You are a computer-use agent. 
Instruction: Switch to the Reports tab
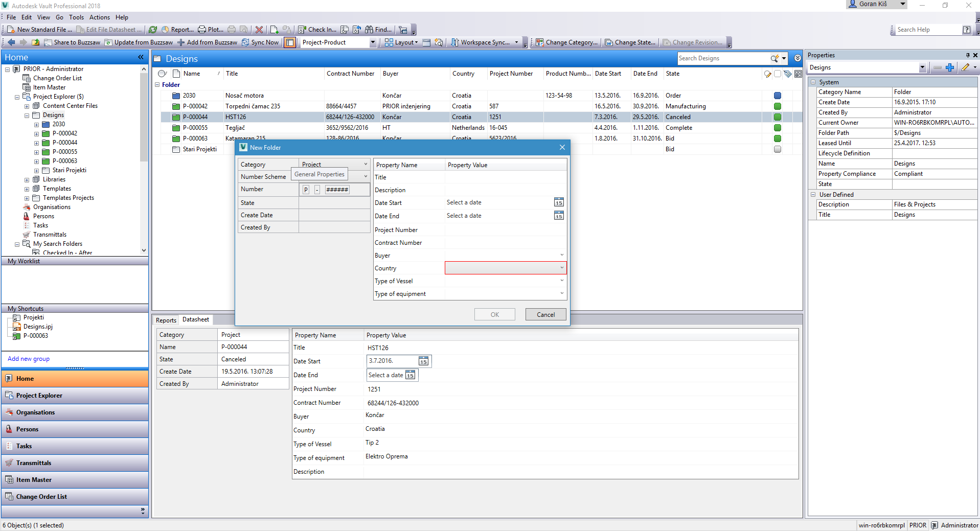click(166, 320)
